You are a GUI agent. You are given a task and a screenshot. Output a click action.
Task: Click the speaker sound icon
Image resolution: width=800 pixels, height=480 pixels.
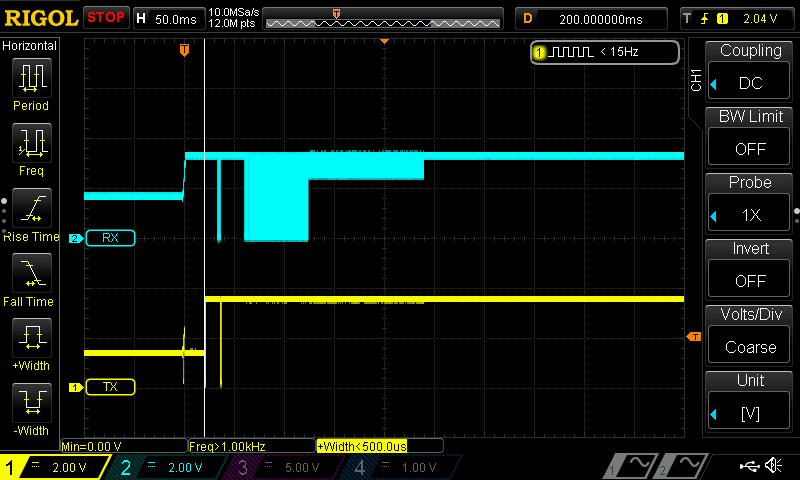coord(773,465)
